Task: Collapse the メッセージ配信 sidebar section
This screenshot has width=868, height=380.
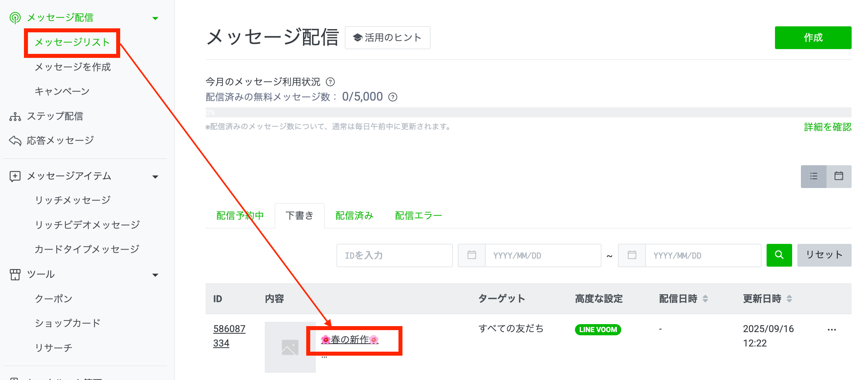Action: (155, 18)
